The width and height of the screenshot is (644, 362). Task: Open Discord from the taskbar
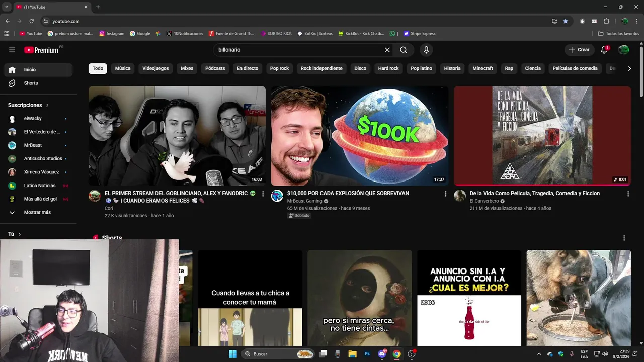[x=382, y=354]
